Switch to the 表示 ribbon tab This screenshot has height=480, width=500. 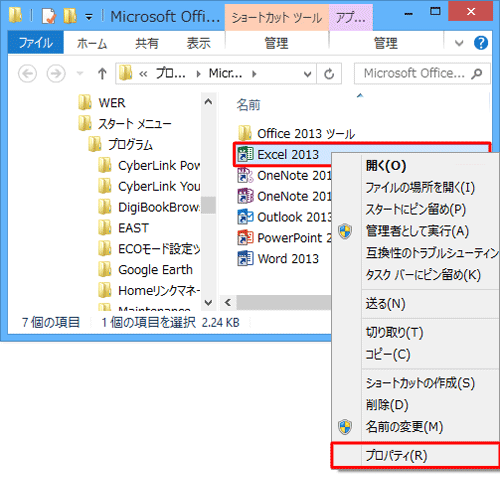click(198, 43)
